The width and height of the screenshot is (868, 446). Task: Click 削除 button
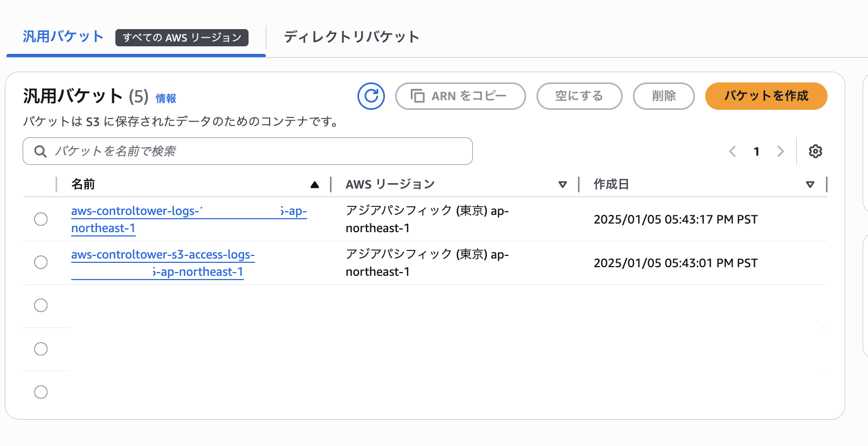[x=664, y=96]
